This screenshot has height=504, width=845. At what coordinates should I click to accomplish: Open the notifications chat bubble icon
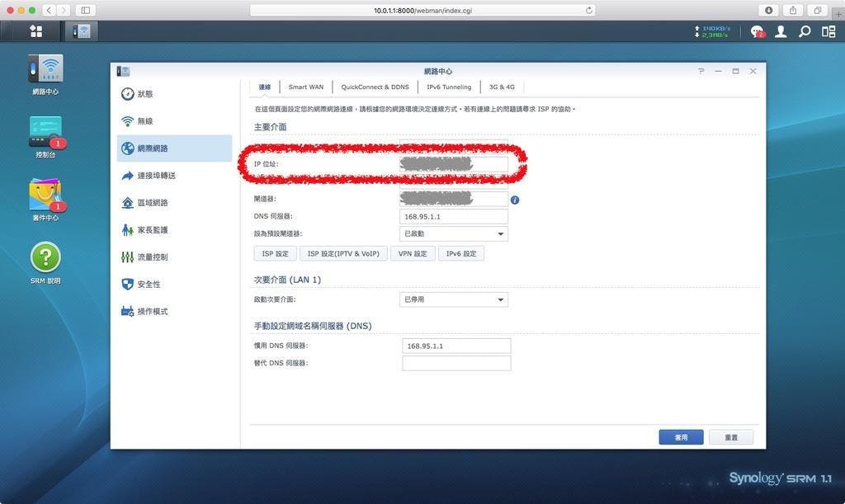[x=757, y=31]
